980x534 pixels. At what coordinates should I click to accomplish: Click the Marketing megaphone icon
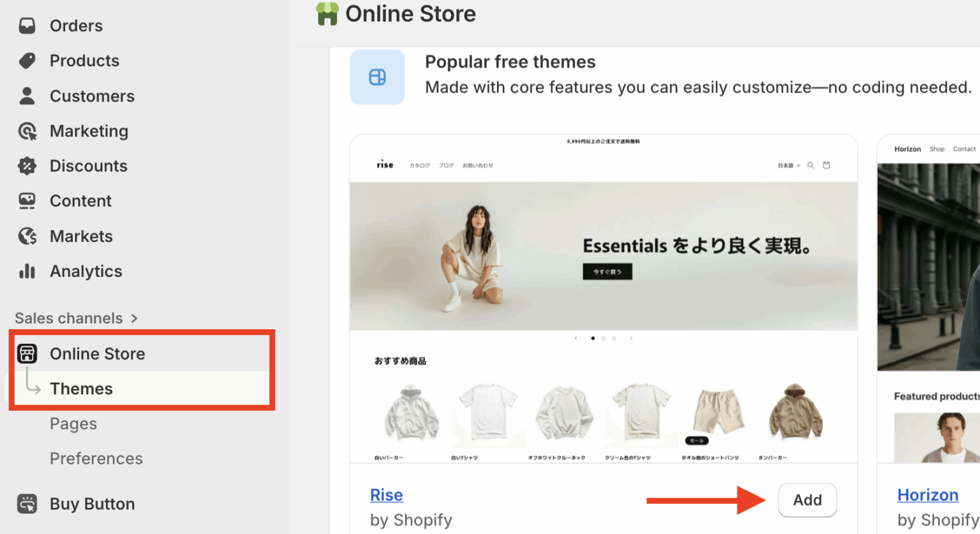pyautogui.click(x=27, y=131)
